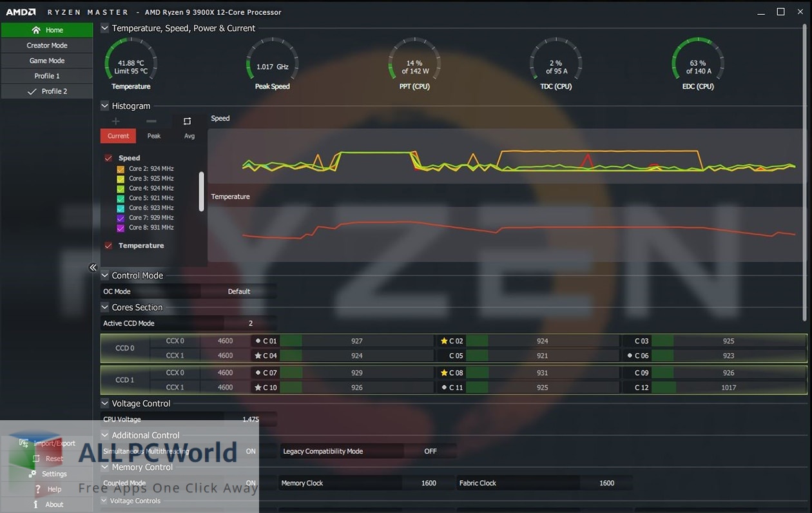Image resolution: width=812 pixels, height=513 pixels.
Task: Click the Import/Export icon
Action: click(x=24, y=443)
